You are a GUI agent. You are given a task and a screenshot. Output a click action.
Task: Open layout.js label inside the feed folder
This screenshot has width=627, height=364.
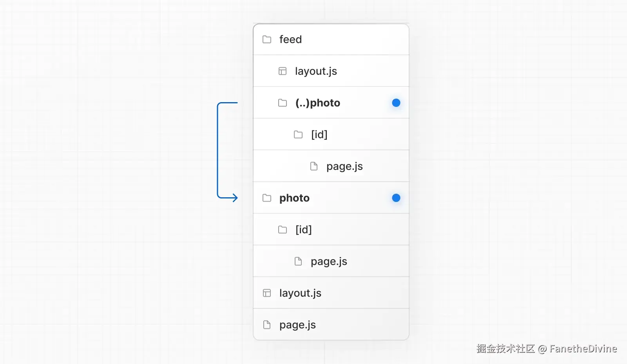coord(316,71)
